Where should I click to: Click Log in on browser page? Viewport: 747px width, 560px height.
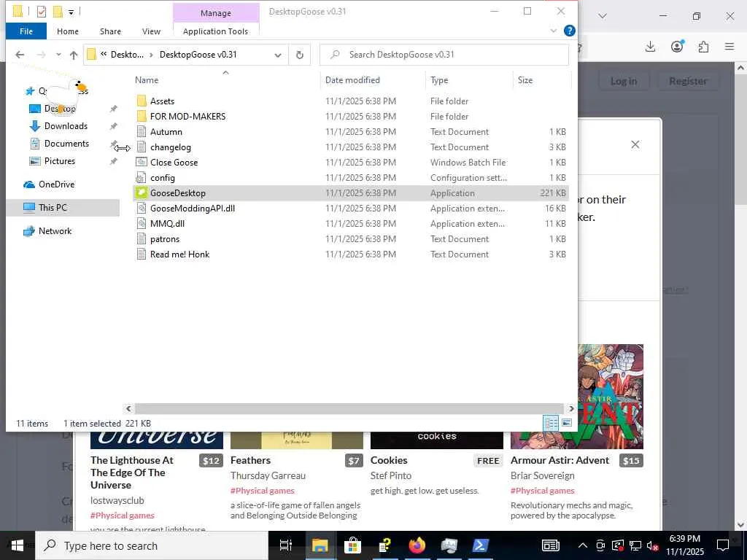(623, 82)
